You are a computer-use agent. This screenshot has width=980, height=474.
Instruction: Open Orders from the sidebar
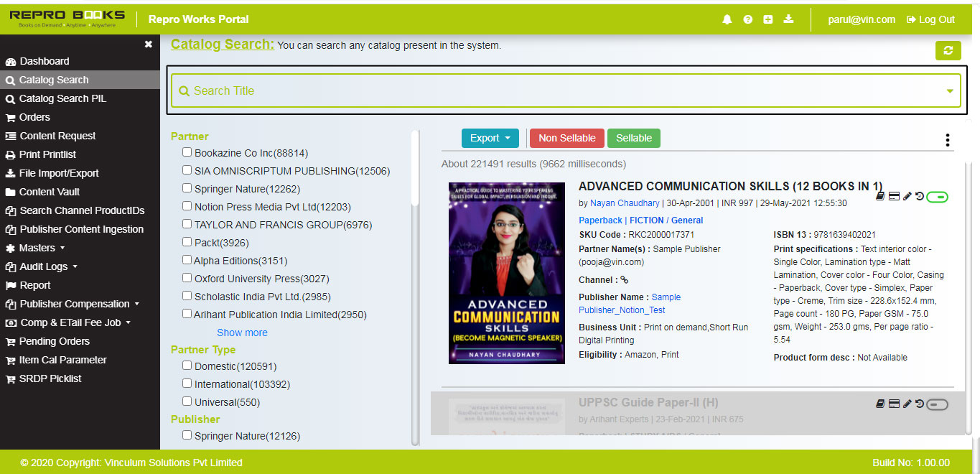click(x=34, y=117)
